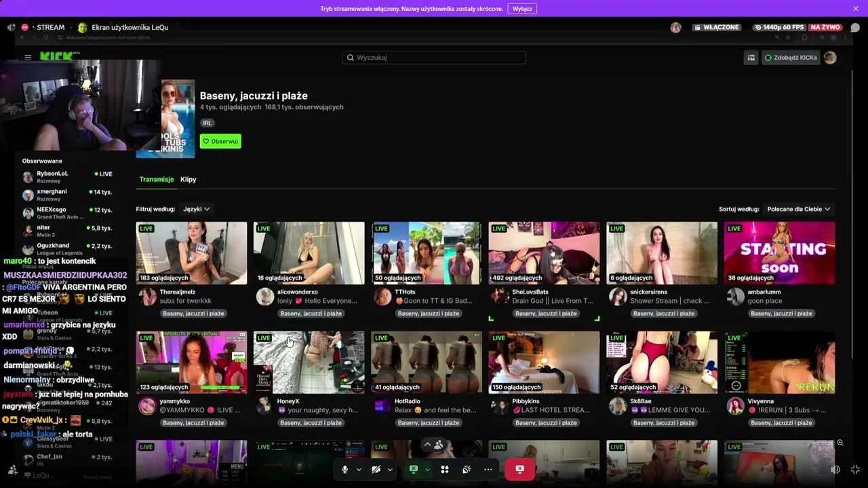
Task: Open the stream thumbnail with 6 oglądających
Action: tap(662, 253)
